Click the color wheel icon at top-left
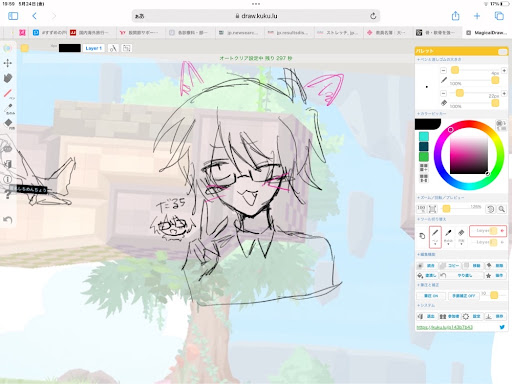Screen dimensions: 512x384 coord(7,48)
